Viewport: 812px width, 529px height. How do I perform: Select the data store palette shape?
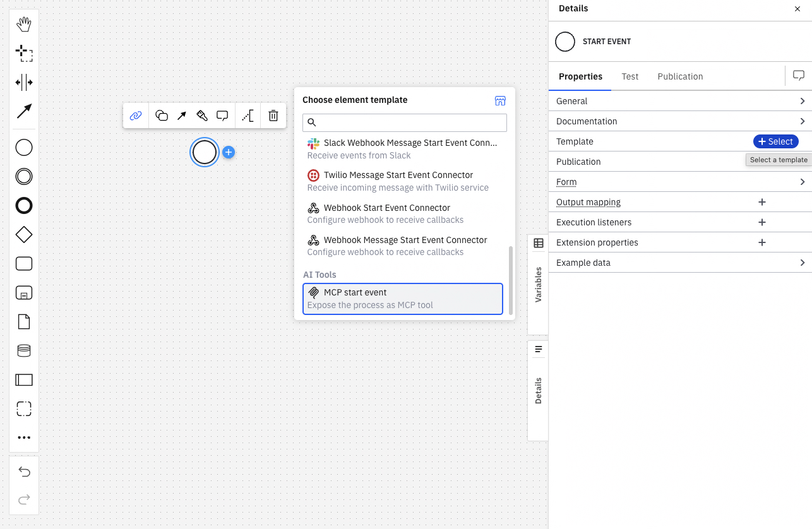point(24,351)
